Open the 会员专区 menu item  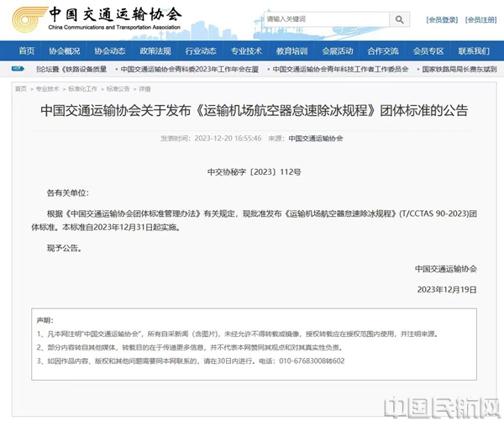point(428,50)
